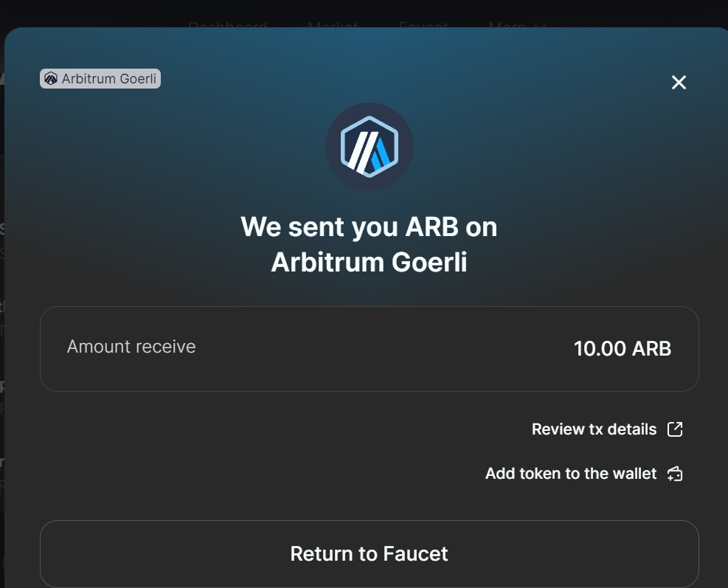
Task: Click the empty middle of the Amount receive card
Action: click(369, 349)
